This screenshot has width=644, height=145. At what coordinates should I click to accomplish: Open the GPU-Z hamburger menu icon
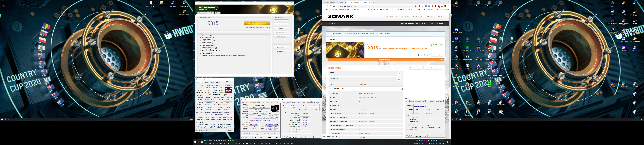(x=232, y=82)
